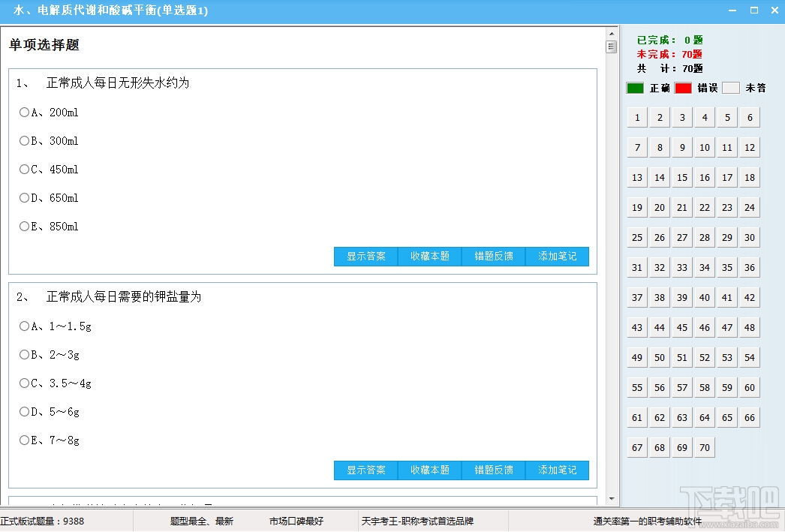Go to question 30
The height and width of the screenshot is (532, 785).
point(750,238)
